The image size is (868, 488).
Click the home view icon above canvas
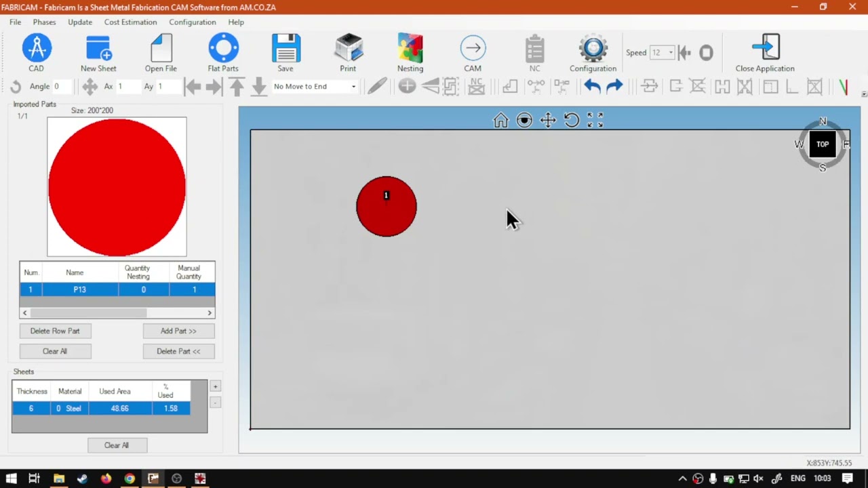click(500, 120)
